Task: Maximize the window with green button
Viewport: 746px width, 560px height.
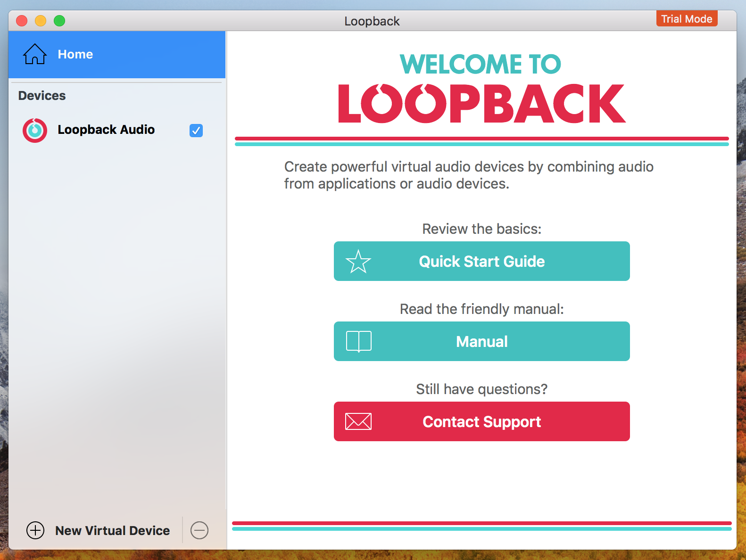Action: [x=59, y=21]
